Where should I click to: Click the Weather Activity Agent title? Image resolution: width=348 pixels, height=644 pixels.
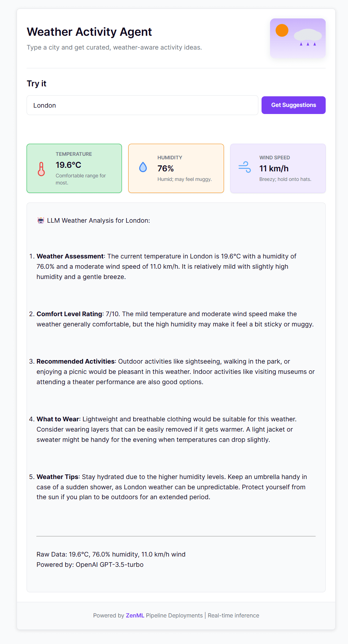tap(89, 32)
